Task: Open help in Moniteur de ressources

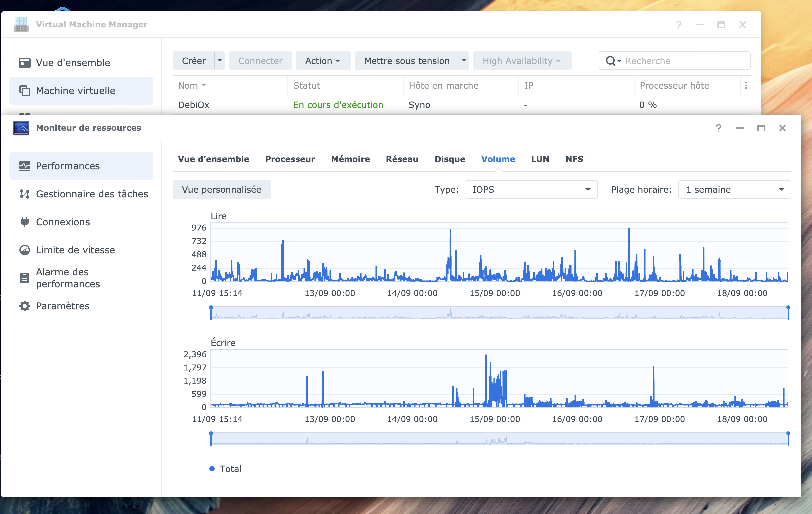Action: point(718,128)
